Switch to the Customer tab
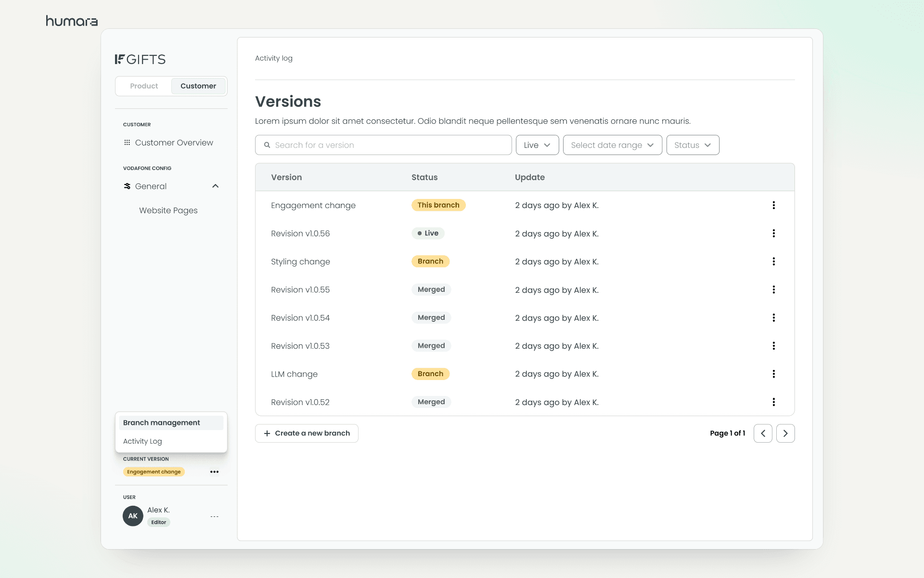Screen dimensions: 924x578 pos(198,86)
